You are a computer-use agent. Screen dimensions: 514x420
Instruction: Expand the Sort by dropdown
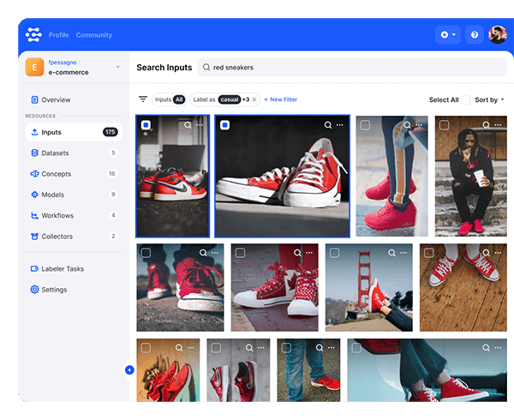[x=488, y=99]
